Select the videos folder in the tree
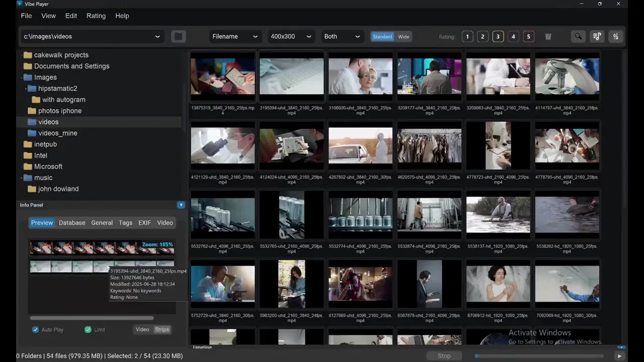Screen dimensions: 644x362 (x=48, y=122)
